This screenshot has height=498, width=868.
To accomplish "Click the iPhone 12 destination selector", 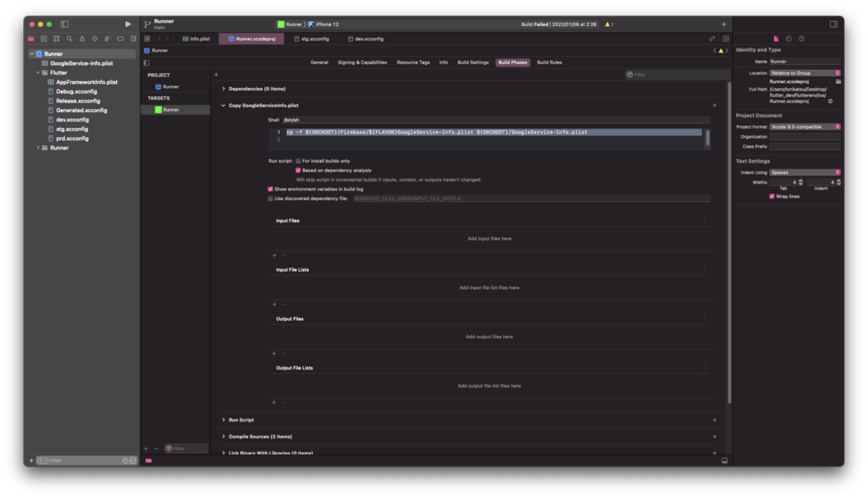I will pyautogui.click(x=323, y=25).
